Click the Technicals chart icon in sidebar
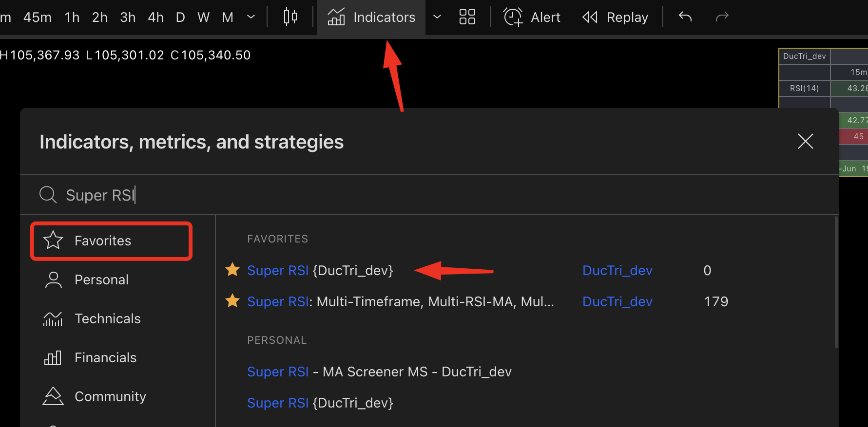The image size is (868, 427). pyautogui.click(x=53, y=319)
